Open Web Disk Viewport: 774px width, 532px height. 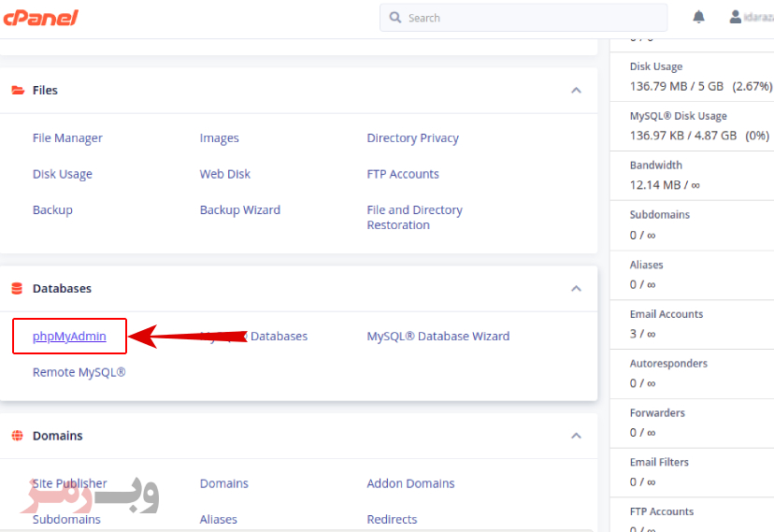225,174
